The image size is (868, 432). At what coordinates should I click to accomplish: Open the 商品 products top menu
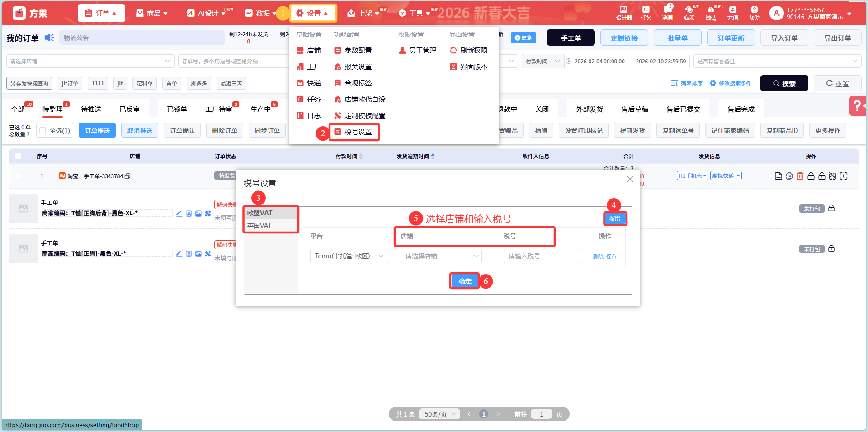tap(152, 13)
